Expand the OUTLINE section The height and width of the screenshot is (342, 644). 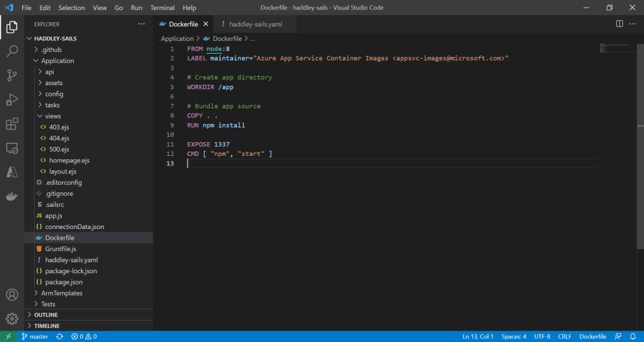tap(45, 315)
